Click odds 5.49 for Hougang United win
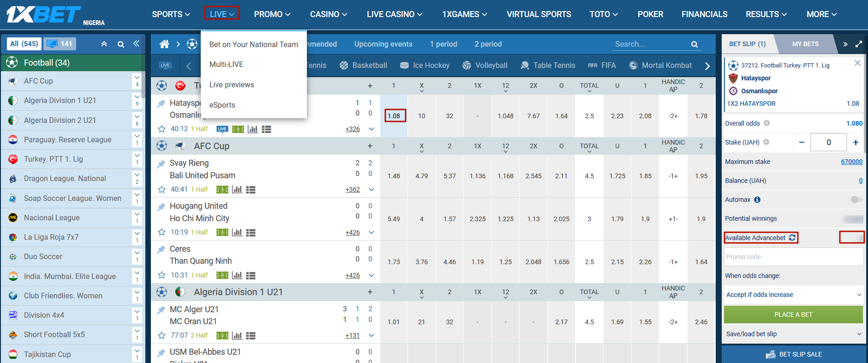 [394, 219]
